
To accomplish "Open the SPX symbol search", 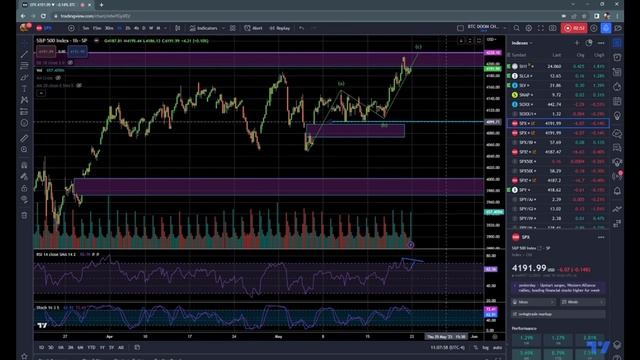I will (x=44, y=28).
